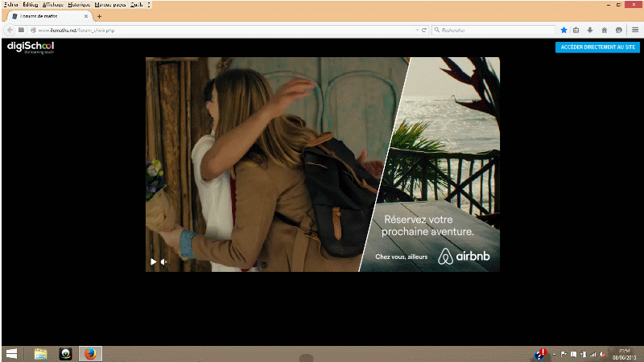Viewport: 644px width, 362px height.
Task: Open the Firefox hamburger menu
Action: [634, 30]
